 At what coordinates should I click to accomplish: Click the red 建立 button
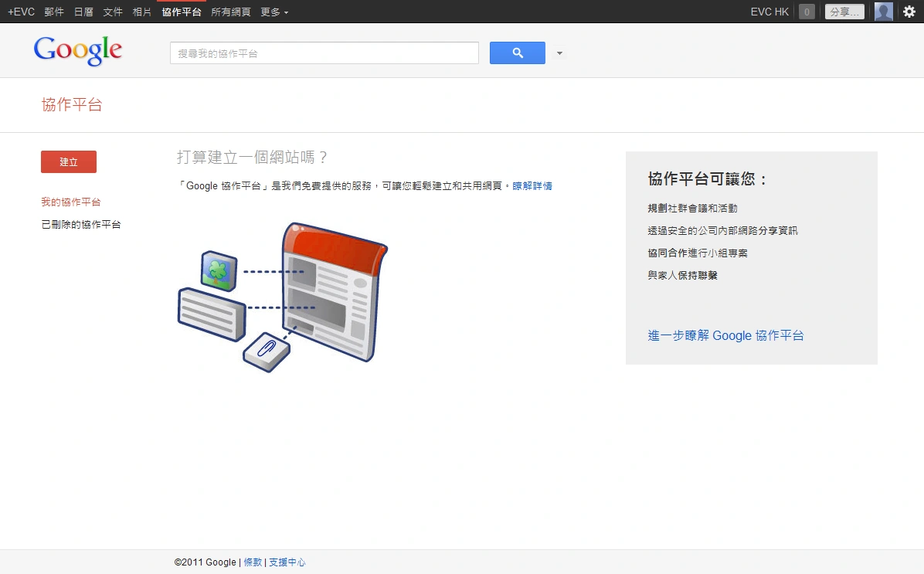pos(68,162)
